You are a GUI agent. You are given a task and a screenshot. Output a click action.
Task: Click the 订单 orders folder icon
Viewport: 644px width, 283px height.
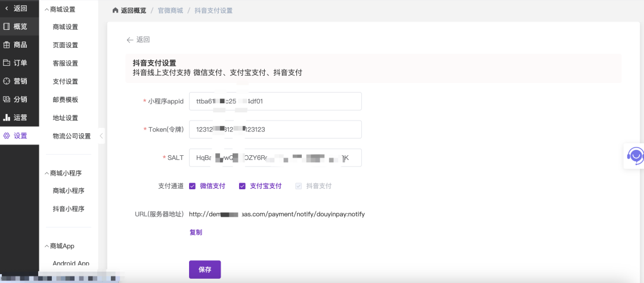[7, 63]
